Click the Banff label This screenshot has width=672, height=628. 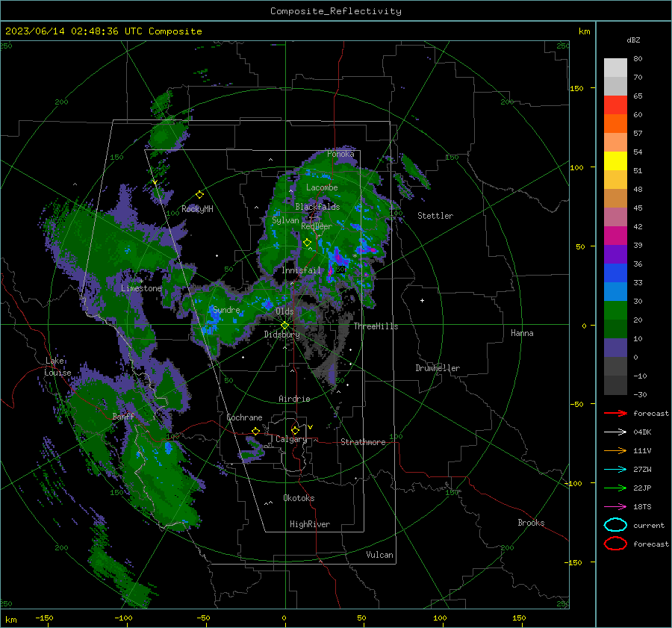tap(123, 416)
